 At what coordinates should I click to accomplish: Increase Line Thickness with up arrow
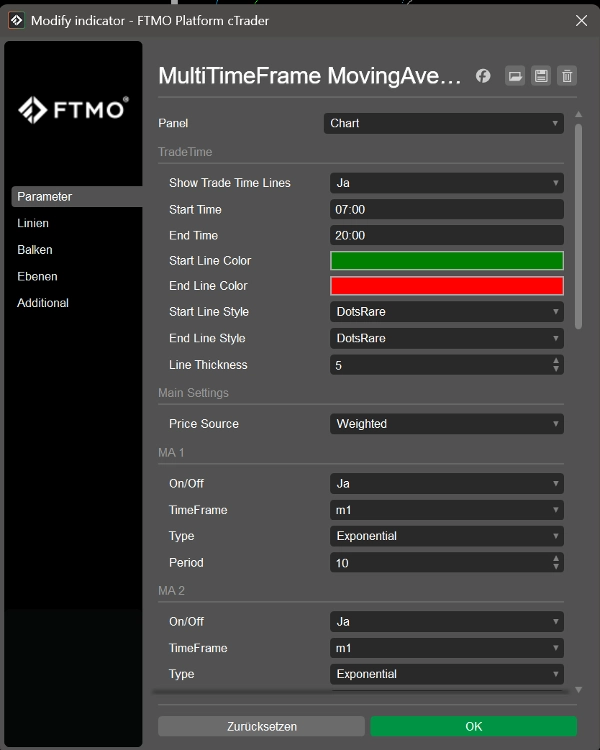[x=556, y=361]
